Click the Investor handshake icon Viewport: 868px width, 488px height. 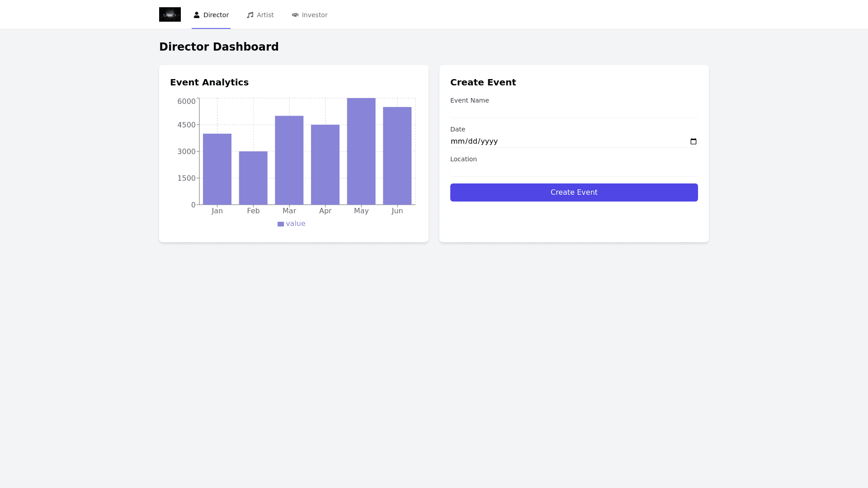pyautogui.click(x=295, y=15)
